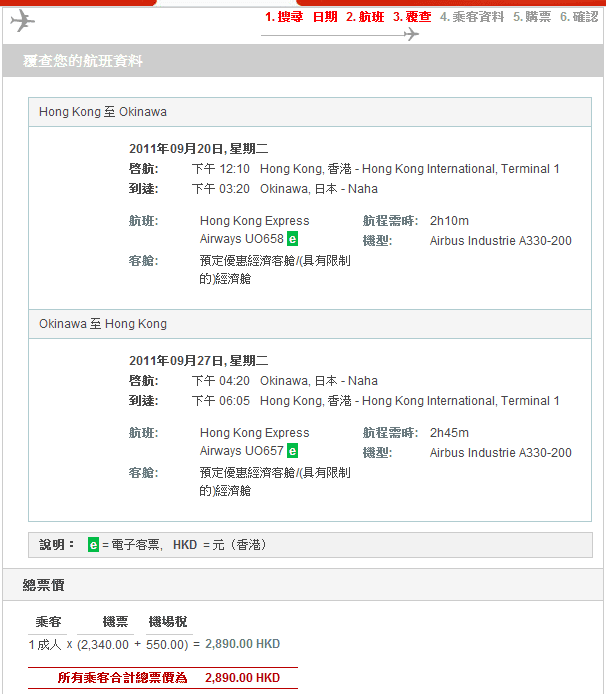Viewport: 606px width, 694px height.
Task: Return to step 2 航班
Action: pos(365,17)
